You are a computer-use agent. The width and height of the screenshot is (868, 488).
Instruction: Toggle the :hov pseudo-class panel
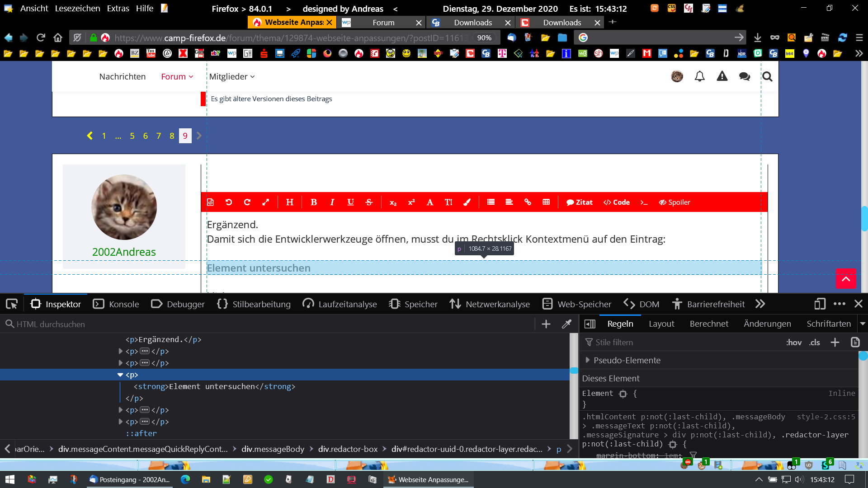(x=793, y=342)
